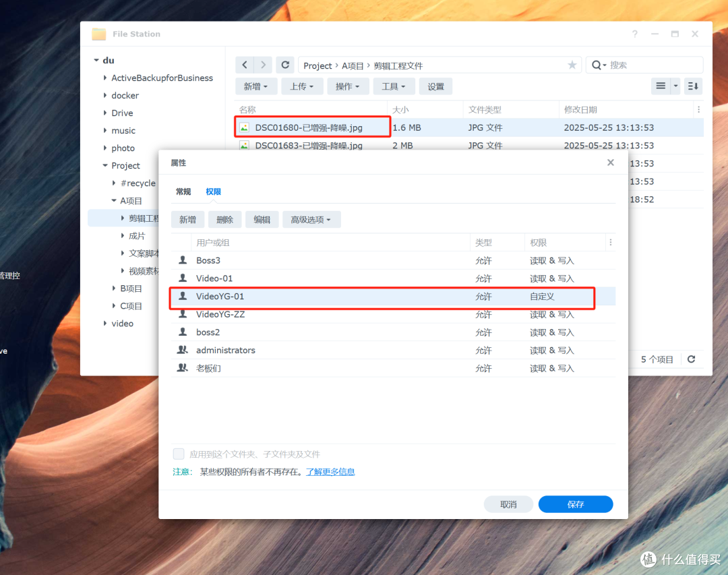
Task: Sort files by the 名称 column header
Action: tap(311, 110)
